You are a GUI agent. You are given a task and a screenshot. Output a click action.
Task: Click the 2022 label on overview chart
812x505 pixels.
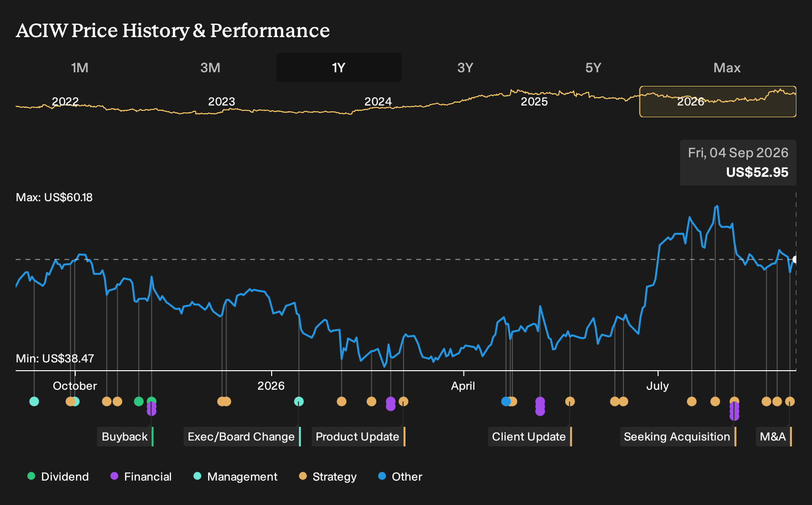(65, 102)
